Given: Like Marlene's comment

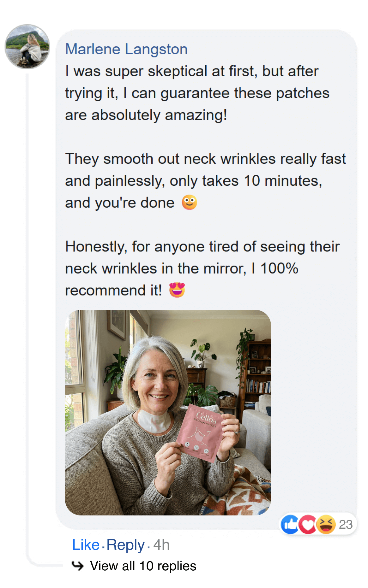Looking at the screenshot, I should click(x=86, y=545).
